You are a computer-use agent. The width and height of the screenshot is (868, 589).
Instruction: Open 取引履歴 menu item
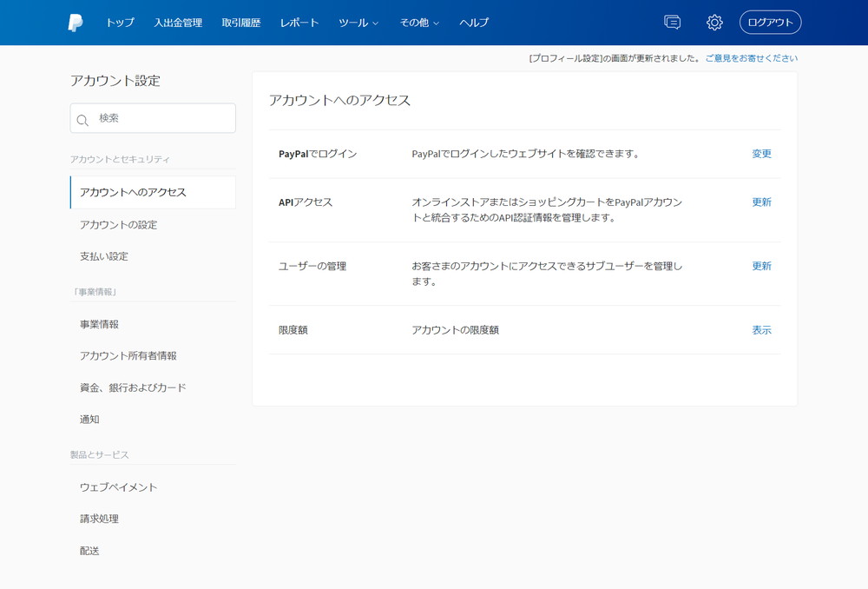pos(240,23)
